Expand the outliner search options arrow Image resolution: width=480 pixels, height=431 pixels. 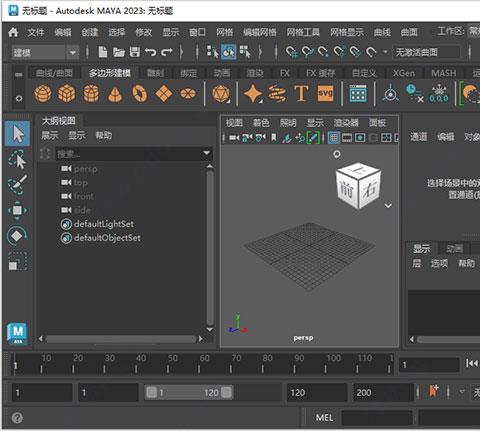pyautogui.click(x=207, y=153)
